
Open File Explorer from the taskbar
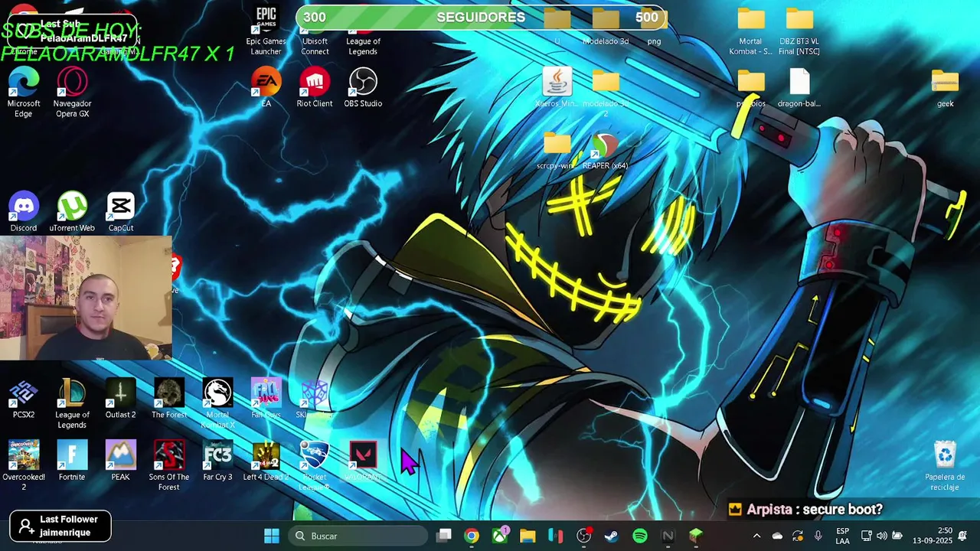pos(528,536)
